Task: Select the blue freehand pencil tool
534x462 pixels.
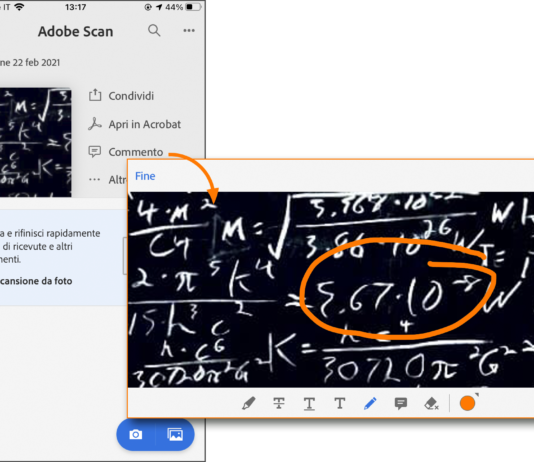Action: point(370,403)
